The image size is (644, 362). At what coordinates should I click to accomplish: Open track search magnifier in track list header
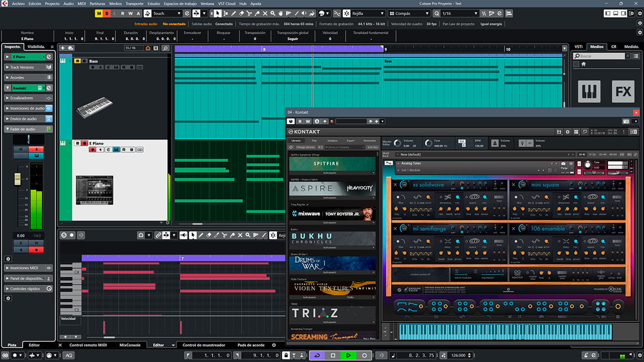[x=165, y=48]
